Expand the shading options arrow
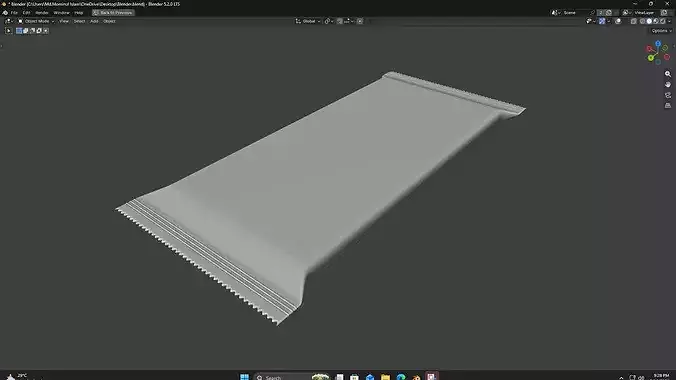676x380 pixels. pyautogui.click(x=669, y=21)
